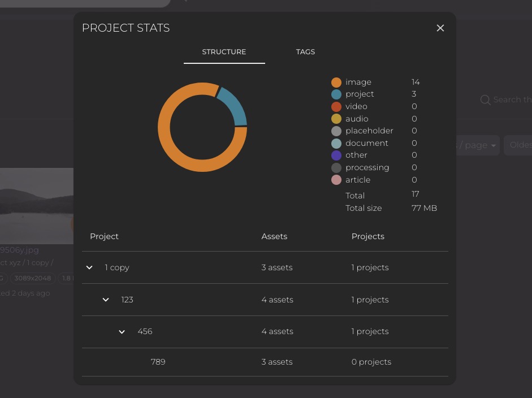Image resolution: width=532 pixels, height=398 pixels.
Task: Click the gray placeholder legend dot
Action: coord(336,131)
